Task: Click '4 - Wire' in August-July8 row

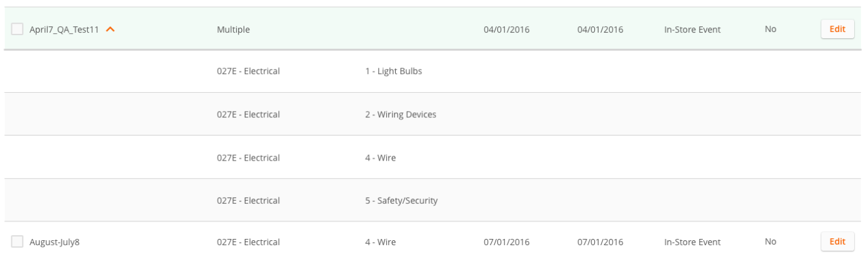Action: click(x=381, y=242)
